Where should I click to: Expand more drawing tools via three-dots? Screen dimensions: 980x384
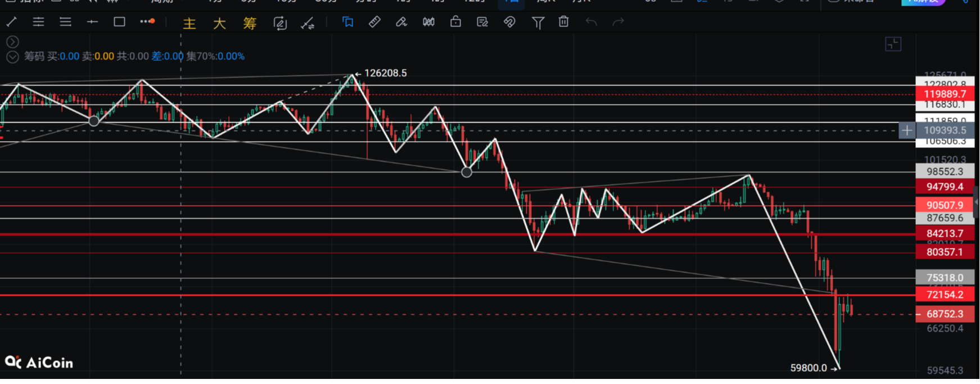[x=147, y=22]
